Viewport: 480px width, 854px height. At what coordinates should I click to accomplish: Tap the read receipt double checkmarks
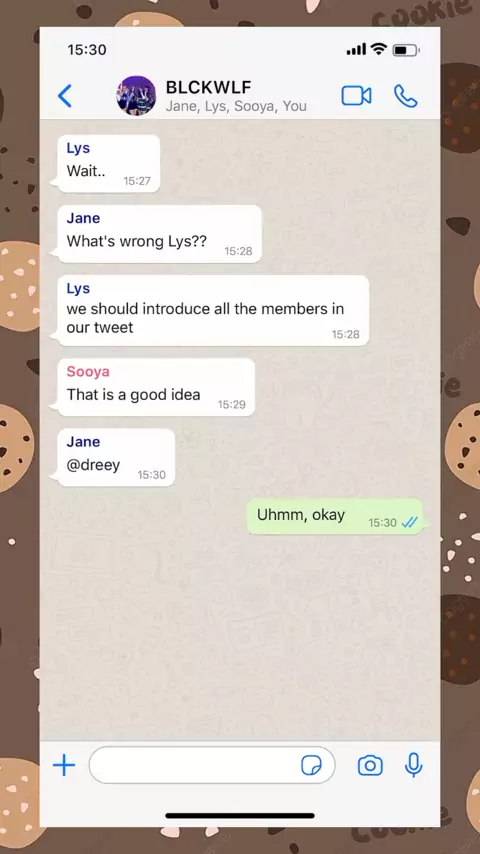(x=409, y=523)
